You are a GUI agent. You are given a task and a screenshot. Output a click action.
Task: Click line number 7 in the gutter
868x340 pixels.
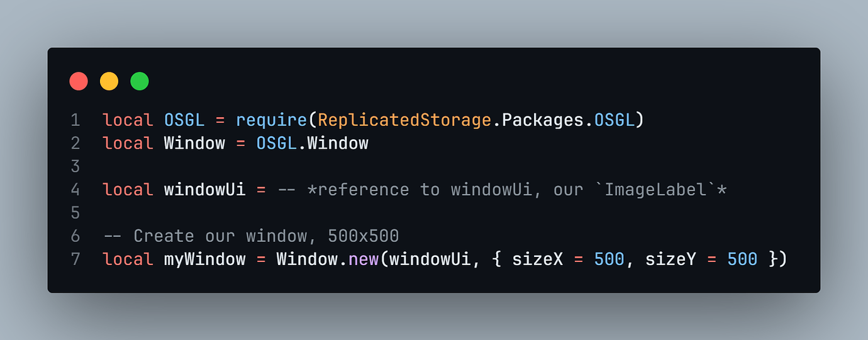[x=75, y=259]
